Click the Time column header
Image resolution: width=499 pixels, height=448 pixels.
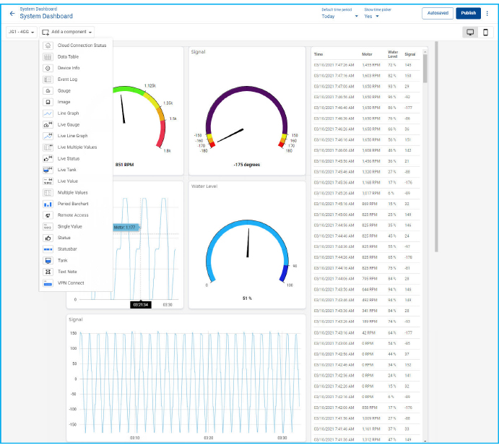[318, 54]
